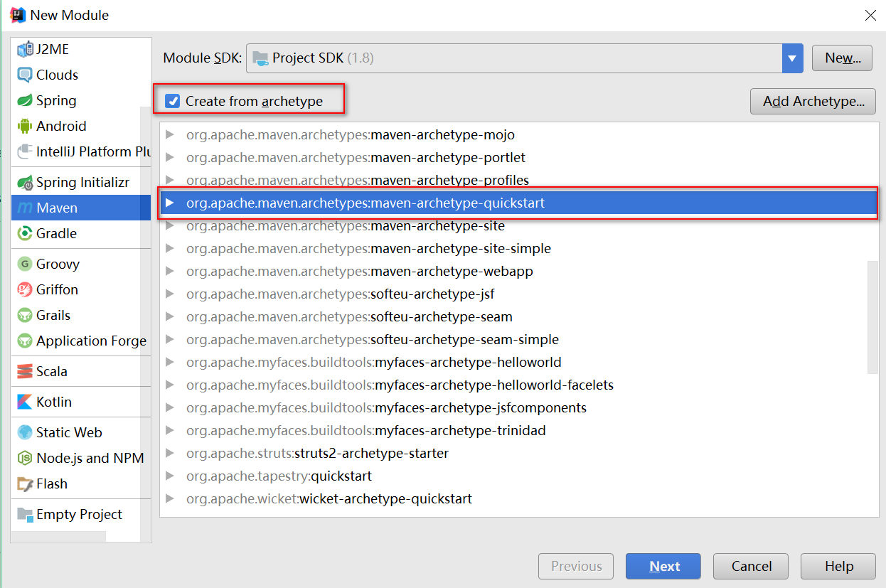Image resolution: width=886 pixels, height=588 pixels.
Task: Select the Android module type label
Action: pos(61,126)
